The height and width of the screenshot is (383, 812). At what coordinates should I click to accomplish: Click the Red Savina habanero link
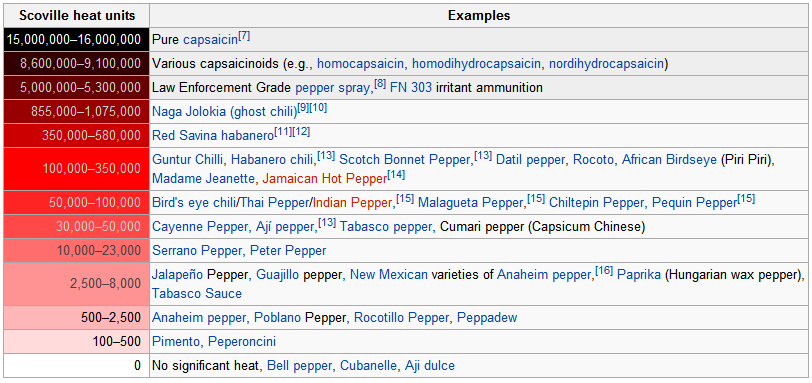(x=212, y=136)
